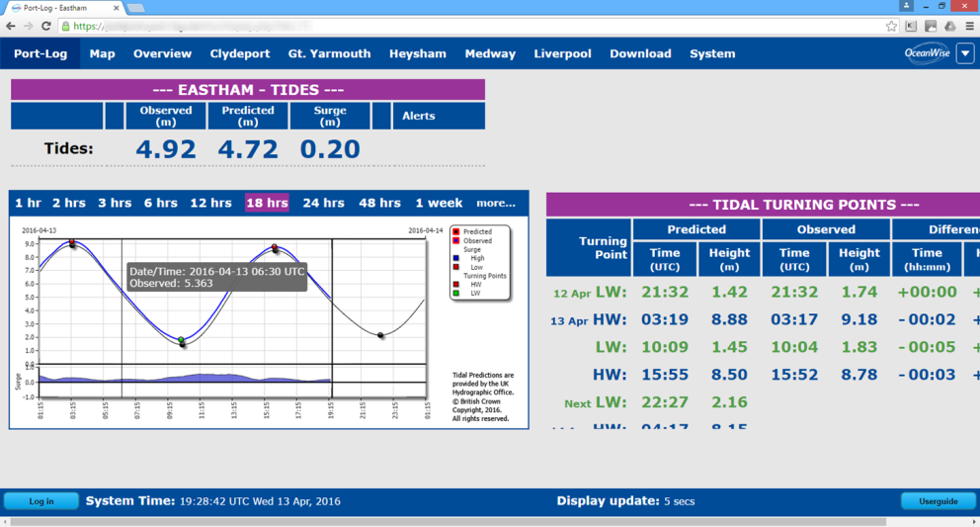Click the Predicted legend color swatch
Screen dimensions: 980x527
(455, 231)
